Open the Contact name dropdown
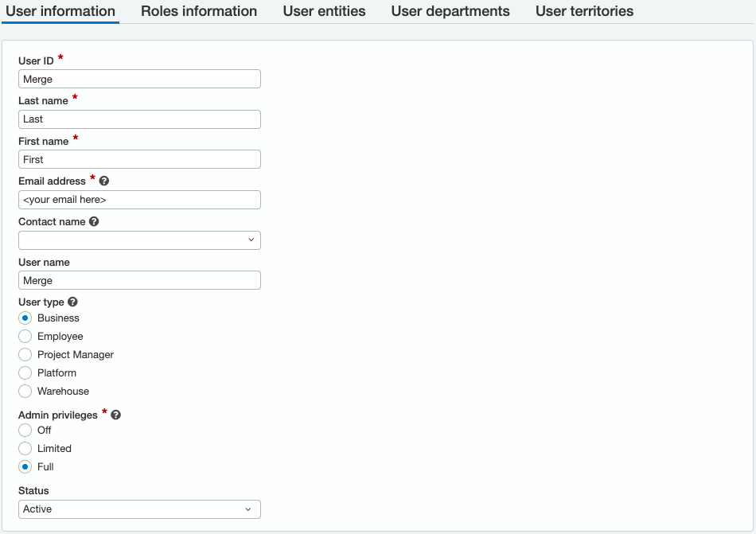The height and width of the screenshot is (534, 756). tap(139, 240)
